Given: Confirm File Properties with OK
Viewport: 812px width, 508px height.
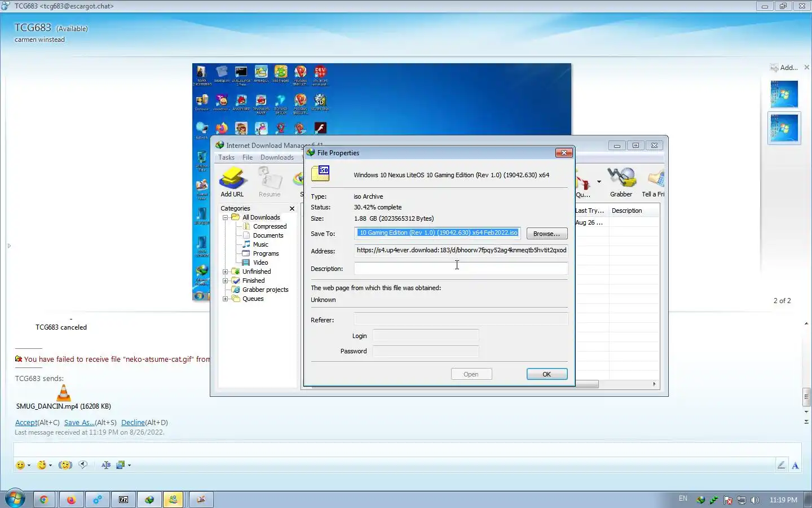Looking at the screenshot, I should click(x=546, y=374).
